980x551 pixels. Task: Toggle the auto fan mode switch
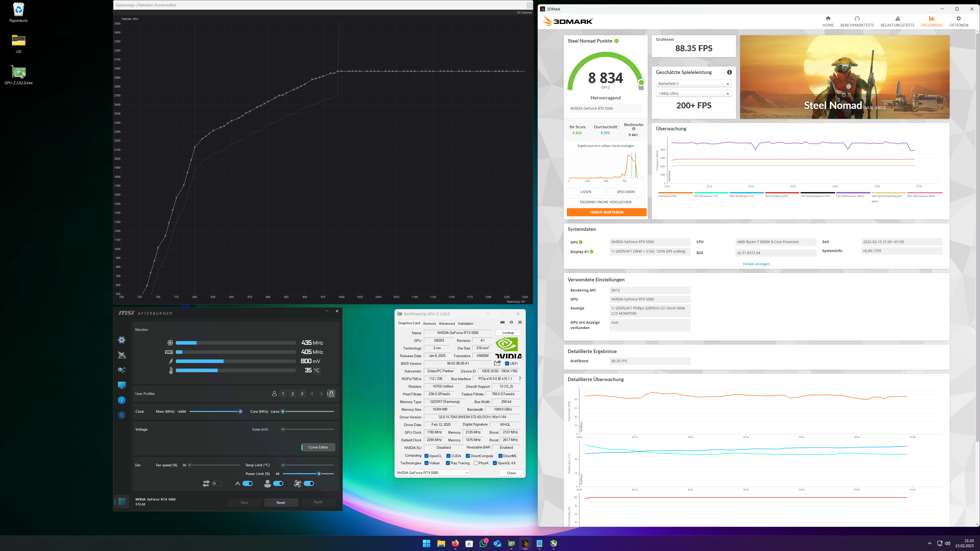coord(248,483)
